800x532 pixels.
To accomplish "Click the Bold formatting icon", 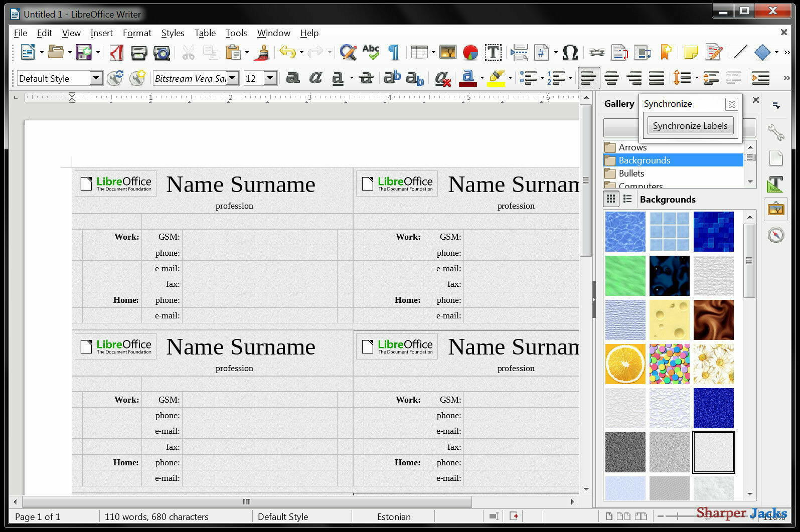I will coord(292,78).
